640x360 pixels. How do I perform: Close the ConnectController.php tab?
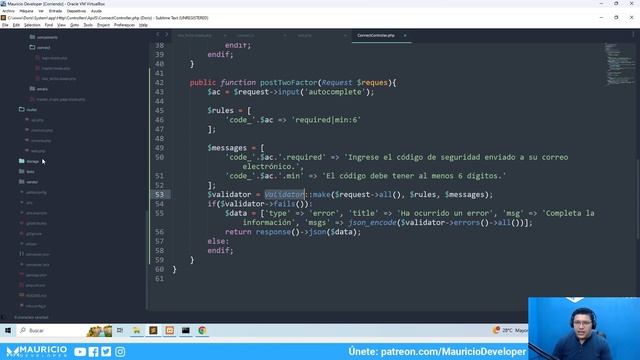pos(405,36)
